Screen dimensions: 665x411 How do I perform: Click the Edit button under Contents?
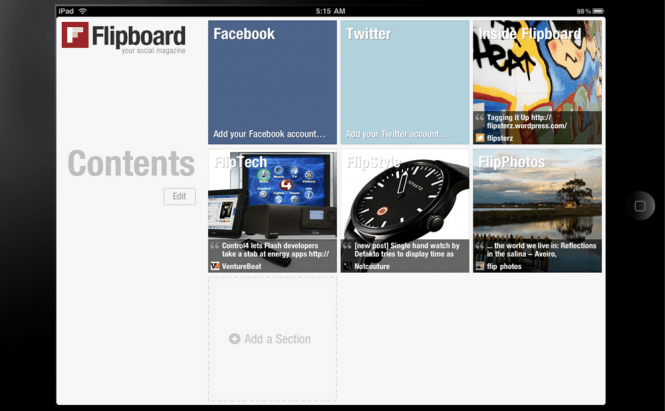[x=179, y=196]
